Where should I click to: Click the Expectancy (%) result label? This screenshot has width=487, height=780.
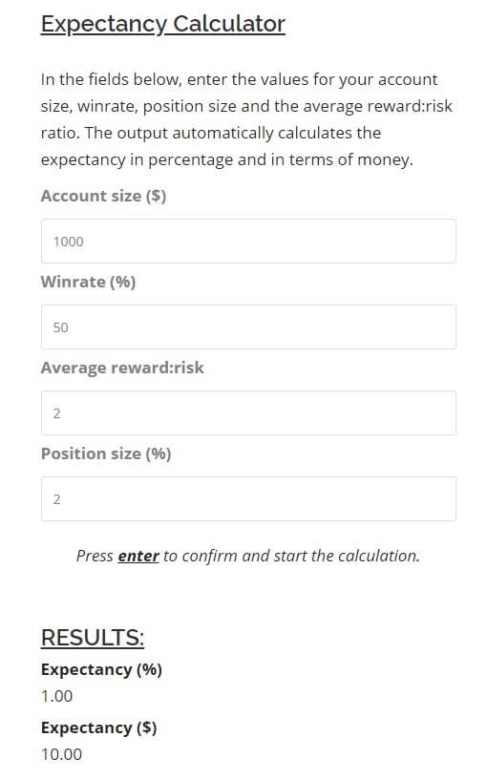coord(101,670)
